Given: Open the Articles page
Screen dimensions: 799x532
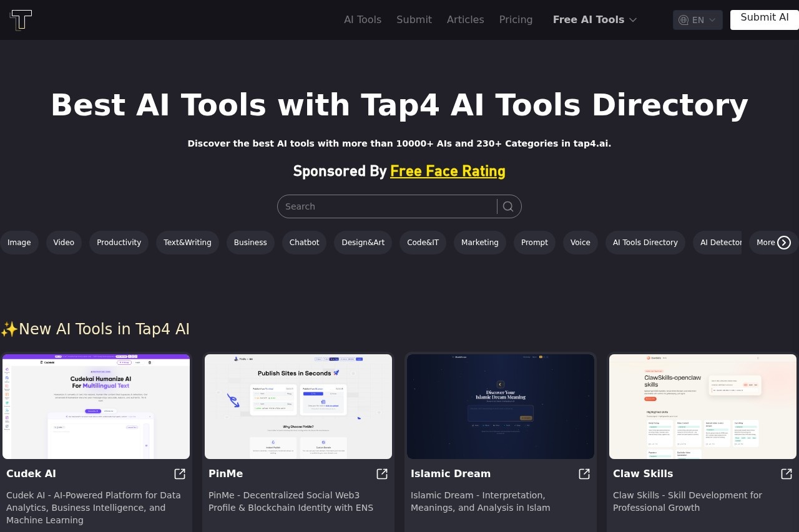Looking at the screenshot, I should tap(465, 19).
